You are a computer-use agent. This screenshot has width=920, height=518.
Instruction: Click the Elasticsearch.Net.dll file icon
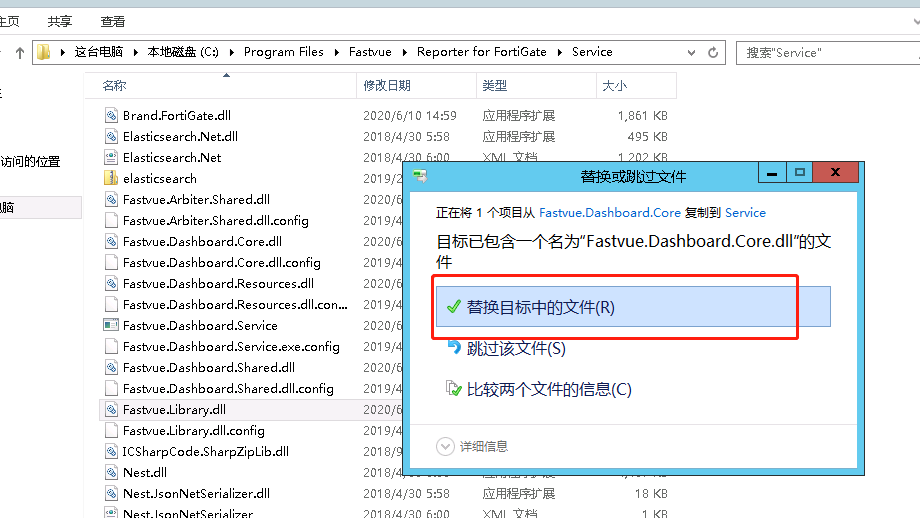click(111, 137)
